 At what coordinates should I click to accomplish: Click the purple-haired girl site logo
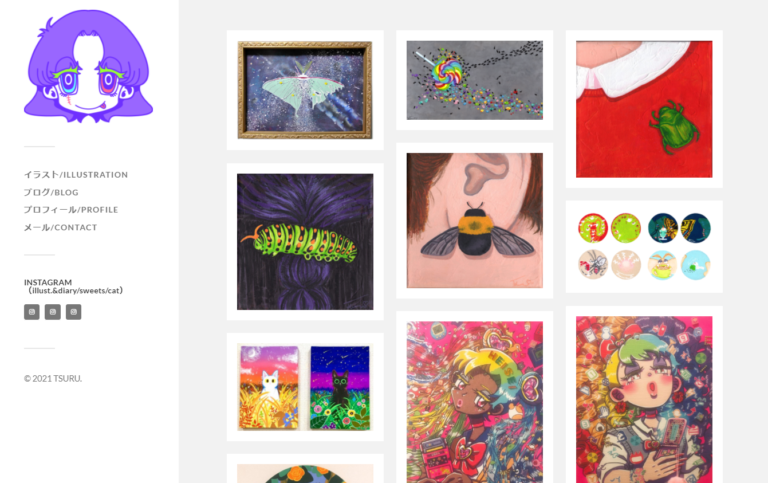click(89, 67)
